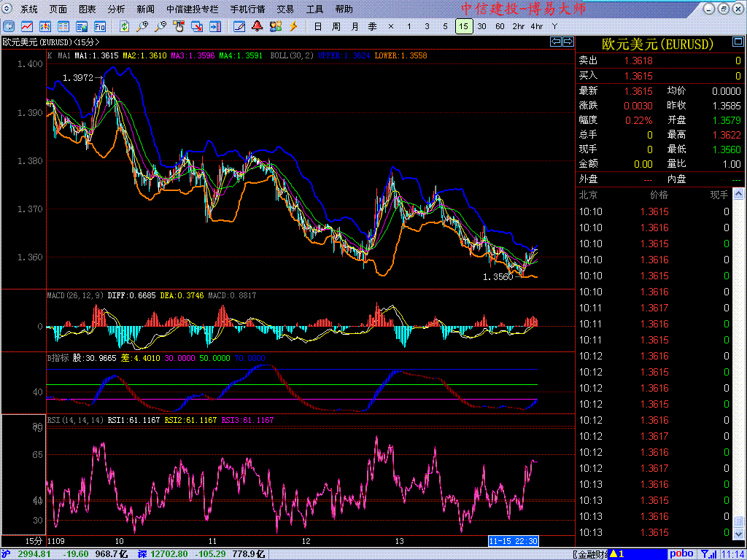Select the pencil drawing tool icon

[239, 26]
